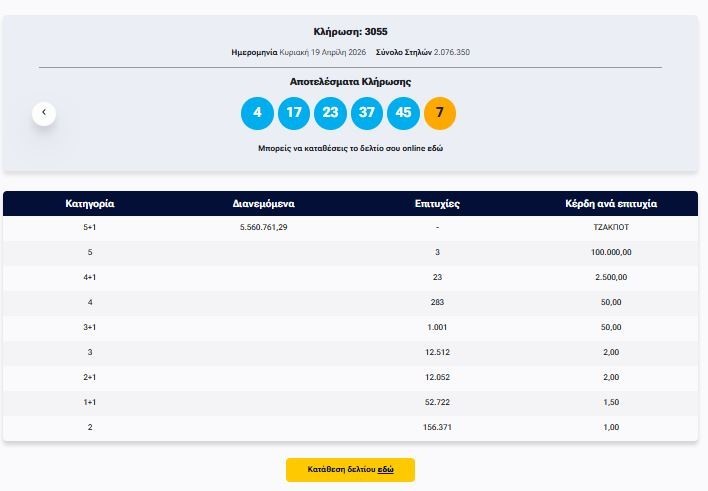
Task: Click the Διανεμόμενα column header
Action: click(x=263, y=203)
